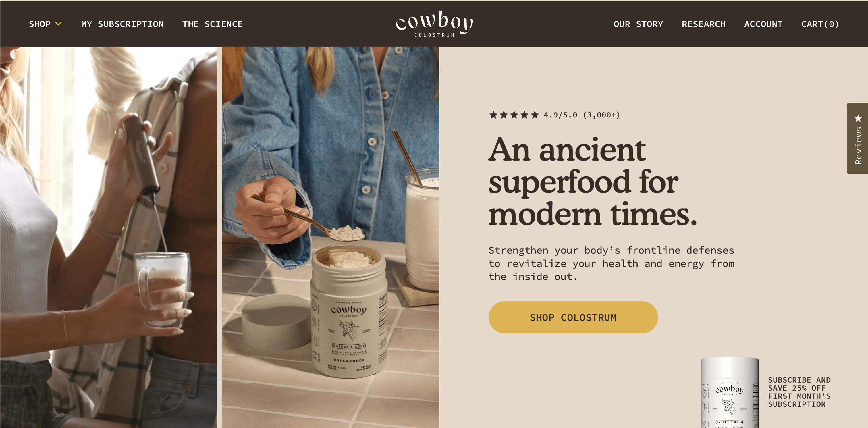Go to The Science page

coord(212,24)
